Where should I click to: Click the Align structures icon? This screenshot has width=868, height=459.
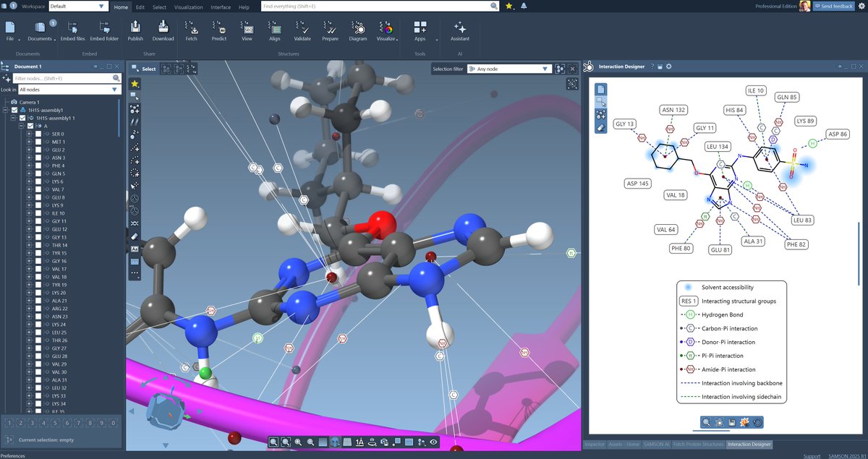pos(275,30)
